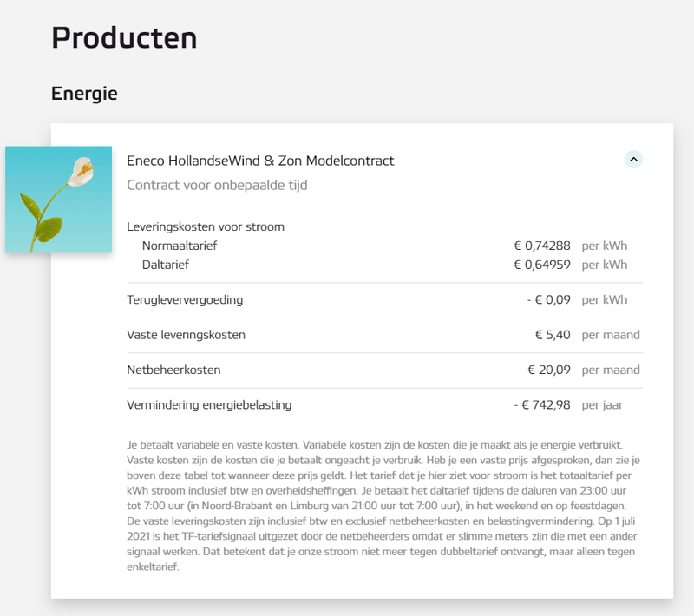Screen dimensions: 694x616
Task: Click the Eneco HollandseWind & Zon Modelcontract title
Action: tap(260, 161)
